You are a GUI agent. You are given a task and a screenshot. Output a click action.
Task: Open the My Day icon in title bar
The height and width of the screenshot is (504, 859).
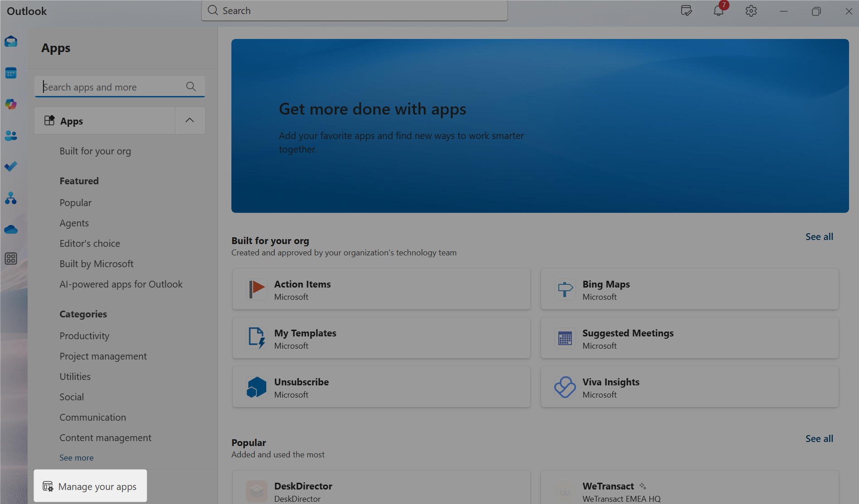pyautogui.click(x=686, y=11)
